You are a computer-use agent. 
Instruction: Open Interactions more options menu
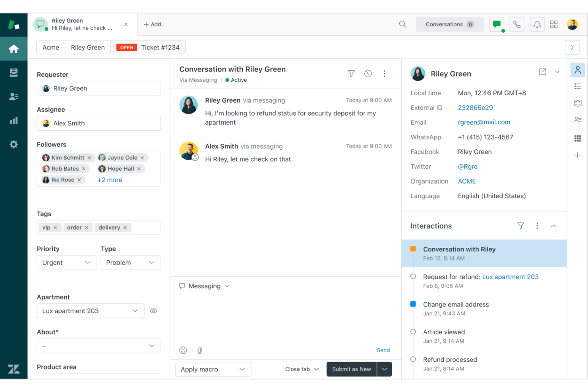click(x=537, y=226)
